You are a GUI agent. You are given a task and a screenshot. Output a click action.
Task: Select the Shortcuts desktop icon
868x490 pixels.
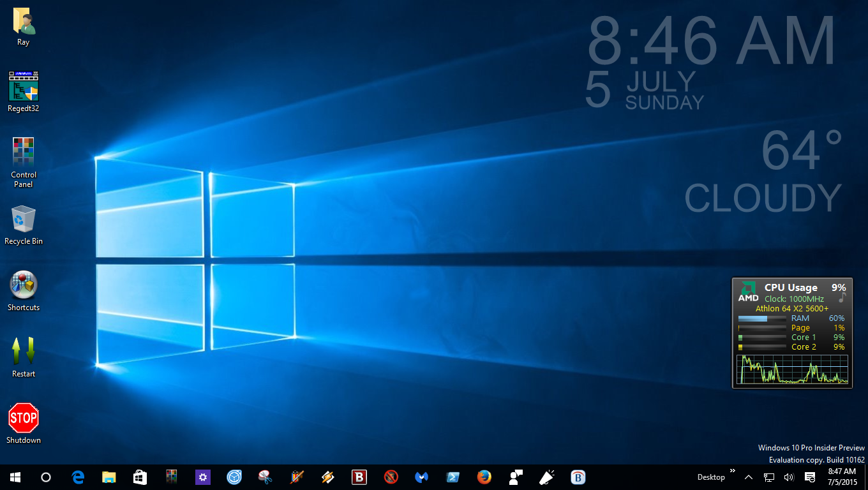(24, 292)
